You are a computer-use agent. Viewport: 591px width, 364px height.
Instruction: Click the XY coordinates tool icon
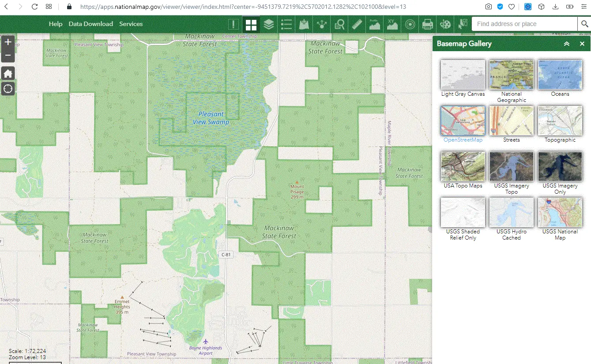392,24
